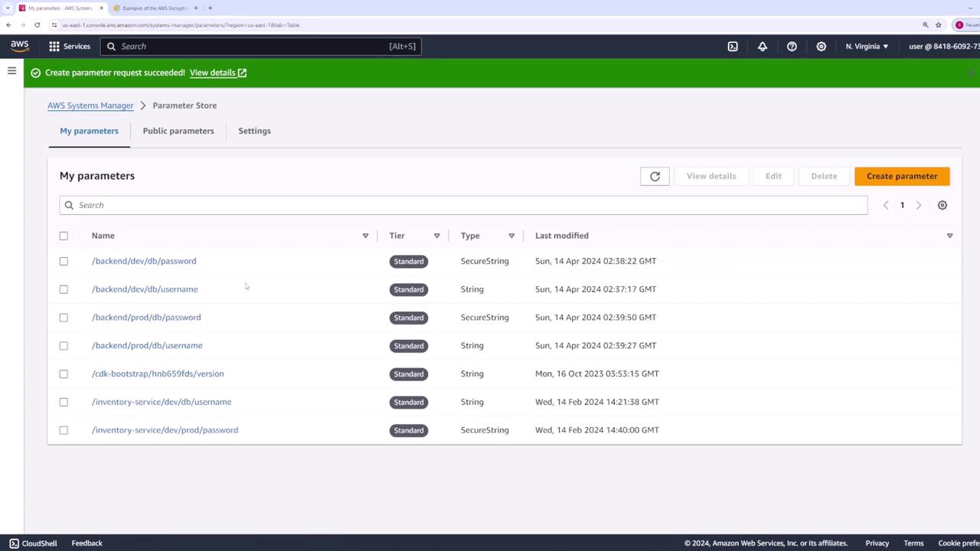980x551 pixels.
Task: Reload the page with browser refresh
Action: (x=37, y=24)
